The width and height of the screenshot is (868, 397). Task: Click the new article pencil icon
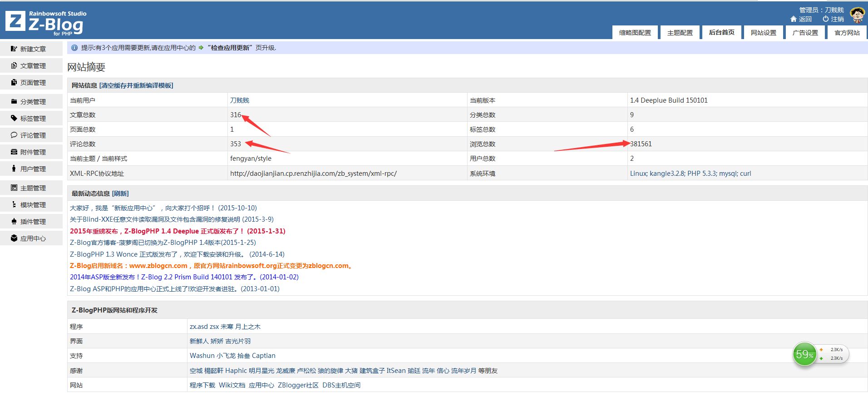pyautogui.click(x=14, y=49)
